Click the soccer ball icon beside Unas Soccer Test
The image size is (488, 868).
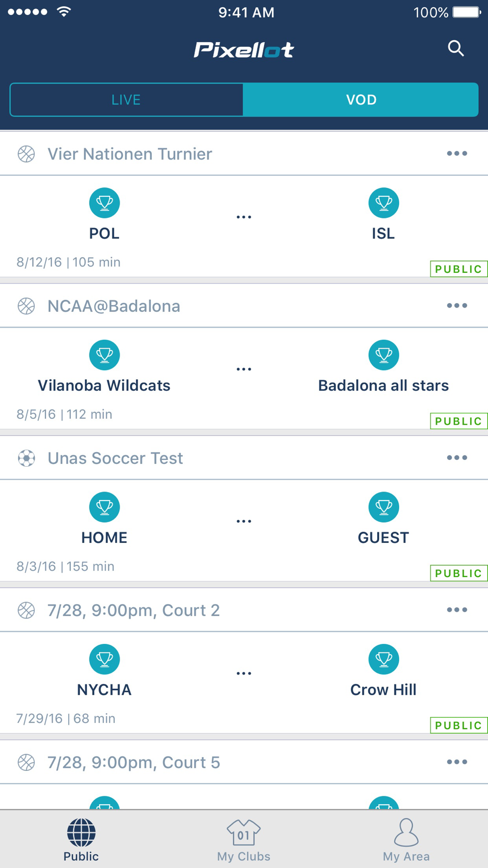(26, 458)
